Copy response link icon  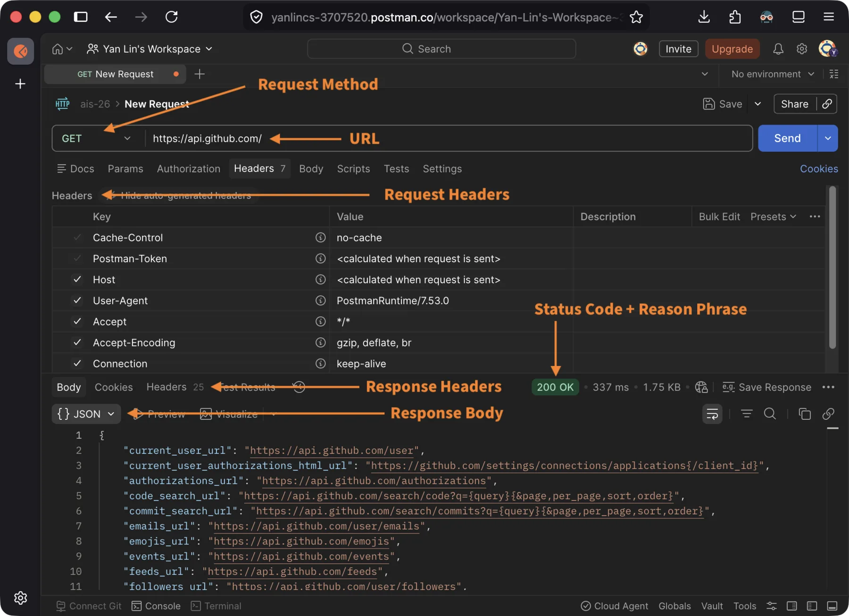point(828,414)
